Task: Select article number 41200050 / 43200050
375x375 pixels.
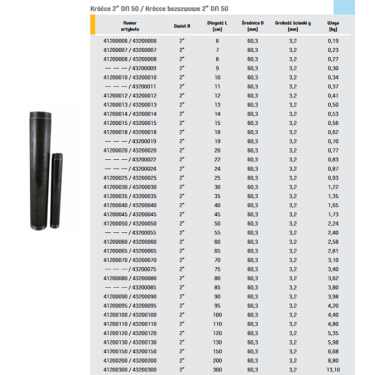Action: pyautogui.click(x=130, y=223)
